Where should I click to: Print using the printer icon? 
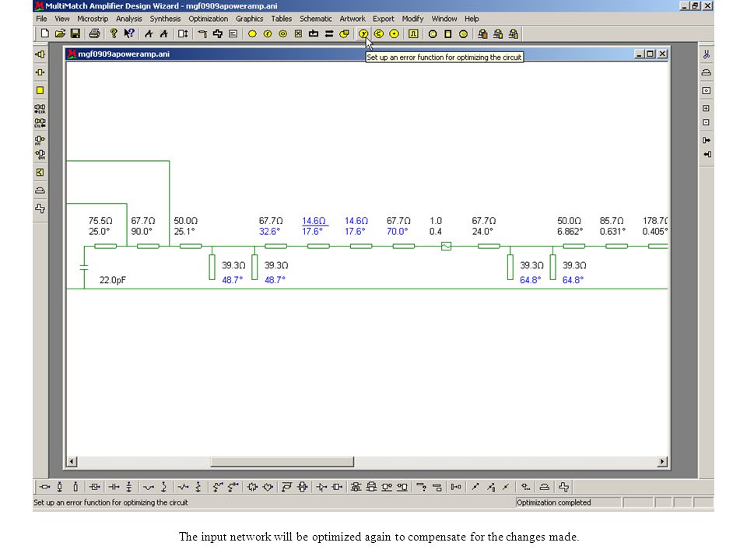(x=94, y=33)
